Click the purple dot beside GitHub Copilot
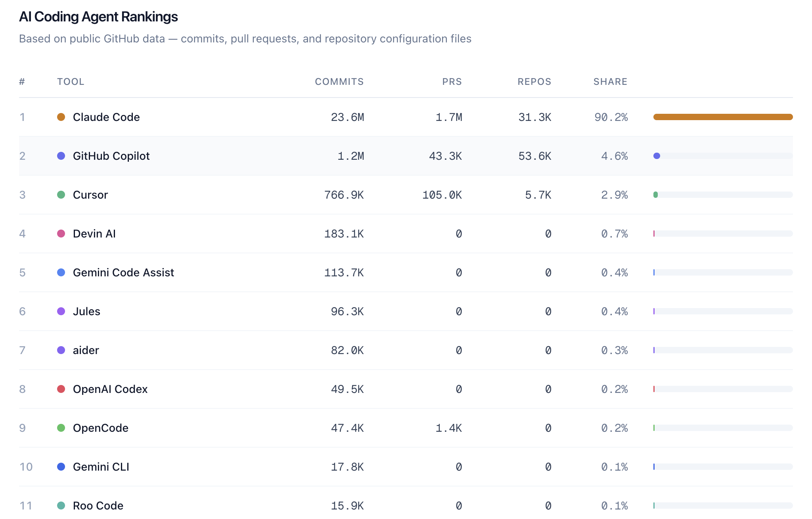 point(61,156)
